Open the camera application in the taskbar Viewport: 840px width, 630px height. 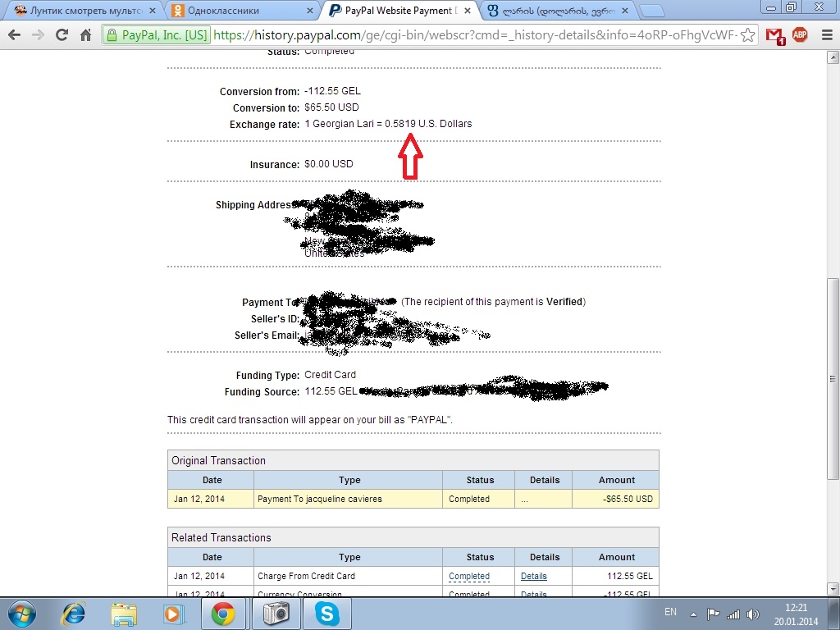276,614
